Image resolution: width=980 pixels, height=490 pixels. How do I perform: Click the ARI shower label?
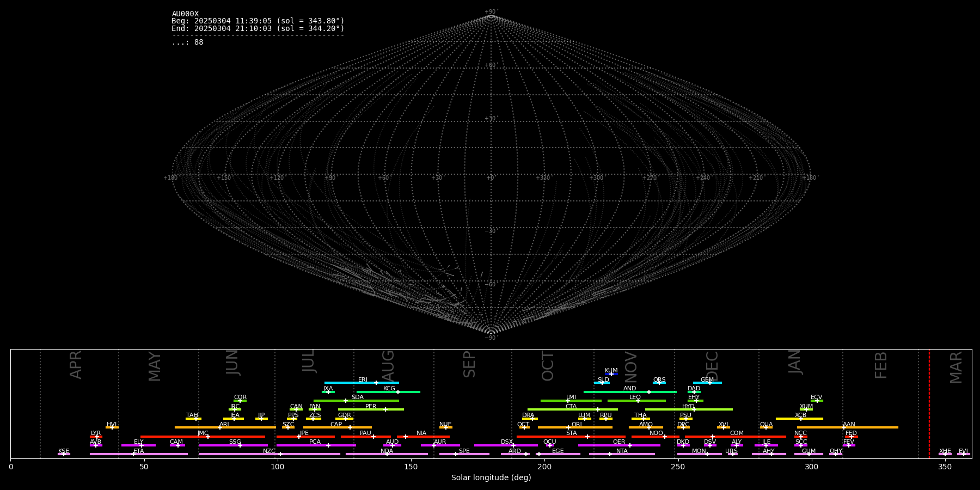(x=224, y=425)
